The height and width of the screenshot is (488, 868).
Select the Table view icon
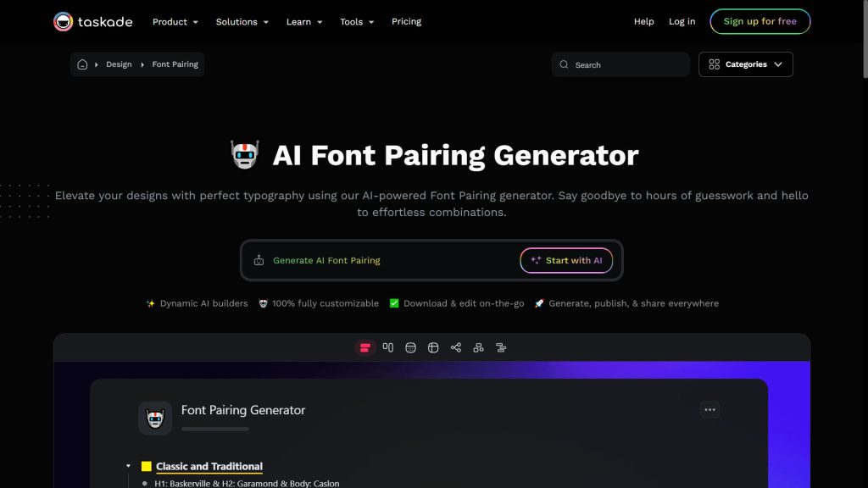tap(432, 347)
